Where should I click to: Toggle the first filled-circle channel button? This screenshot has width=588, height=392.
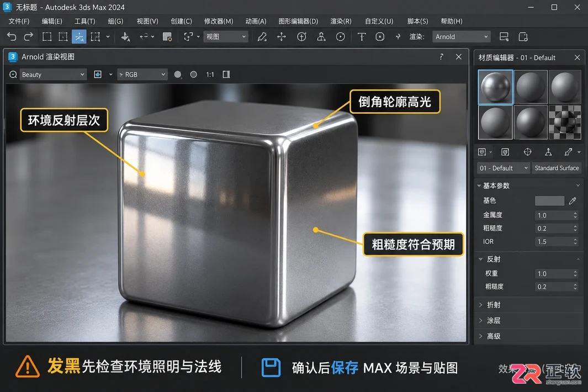tap(178, 75)
